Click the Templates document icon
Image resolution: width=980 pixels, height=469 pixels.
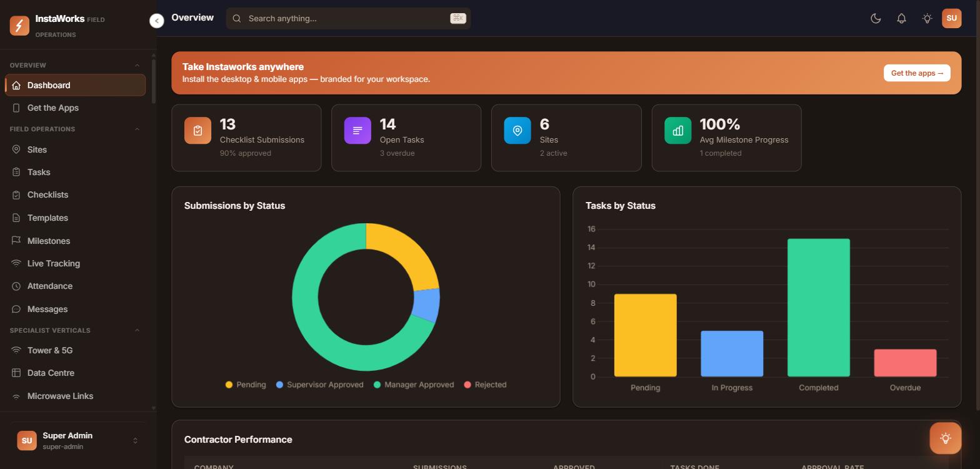tap(16, 218)
